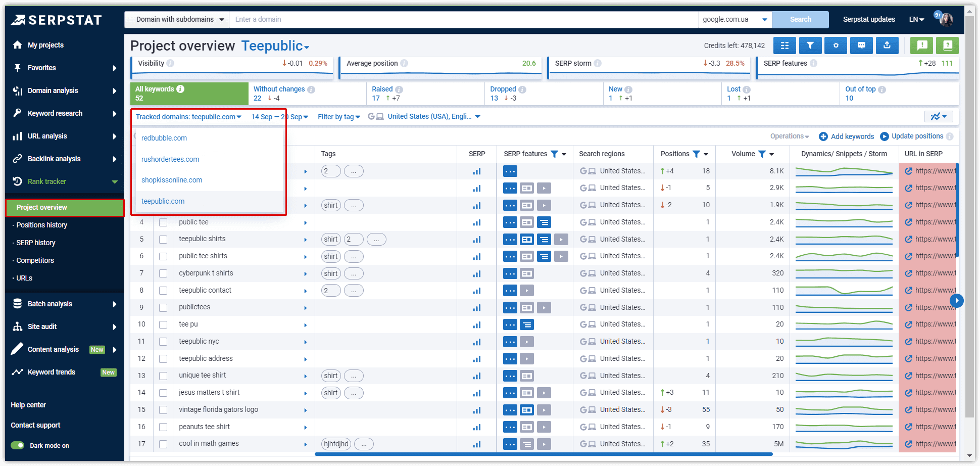Screen dimensions: 980x466
Task: Click the Search button
Action: (800, 19)
